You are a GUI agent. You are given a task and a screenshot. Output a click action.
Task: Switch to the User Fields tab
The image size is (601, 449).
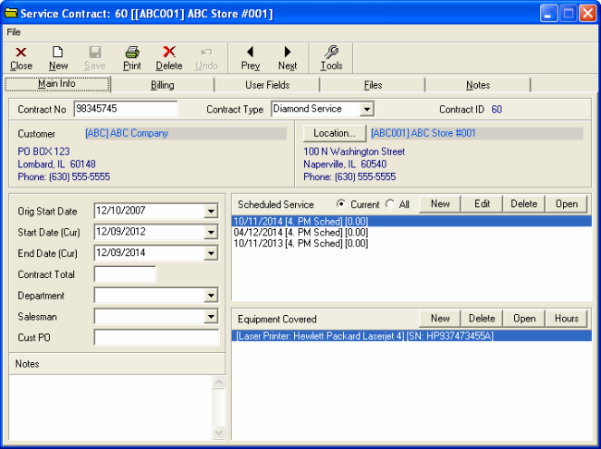(x=267, y=85)
